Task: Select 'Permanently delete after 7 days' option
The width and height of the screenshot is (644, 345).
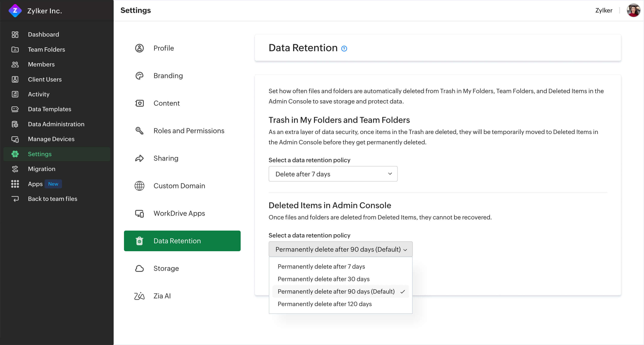Action: tap(321, 266)
